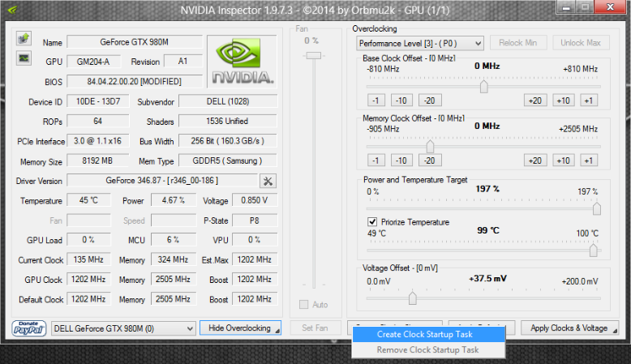Open the Performance Level dropdown

(x=420, y=43)
